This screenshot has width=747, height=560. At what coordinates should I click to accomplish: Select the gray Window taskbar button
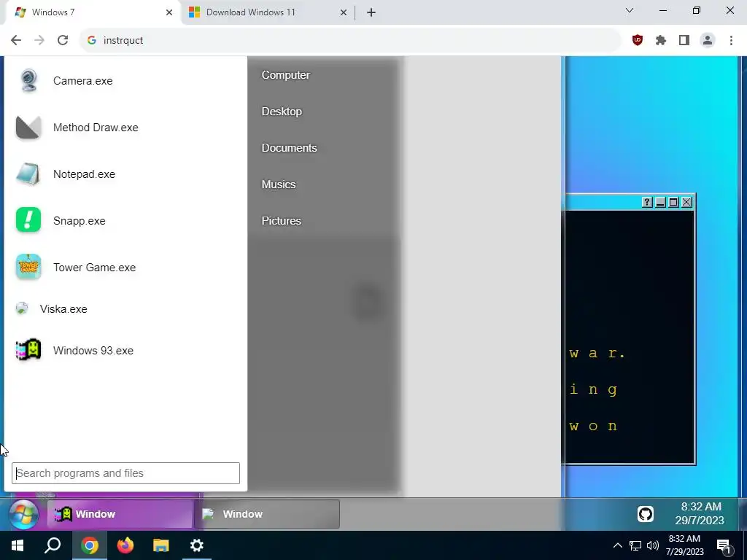(x=267, y=514)
